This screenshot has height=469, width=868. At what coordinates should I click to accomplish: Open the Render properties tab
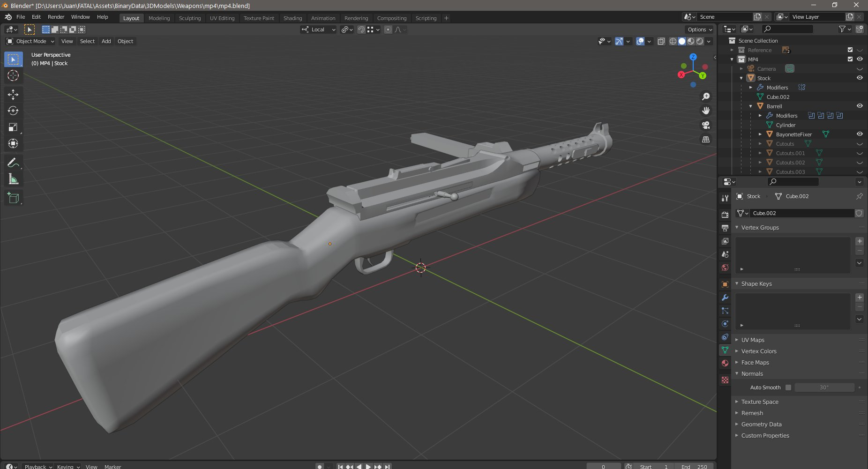(725, 215)
